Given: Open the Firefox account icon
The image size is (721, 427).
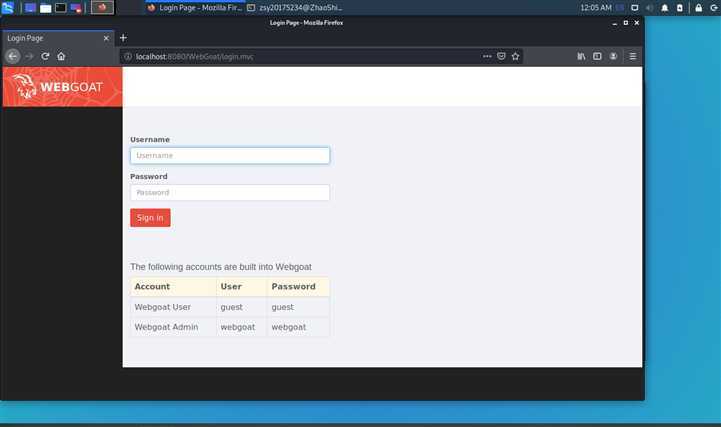Looking at the screenshot, I should coord(613,56).
